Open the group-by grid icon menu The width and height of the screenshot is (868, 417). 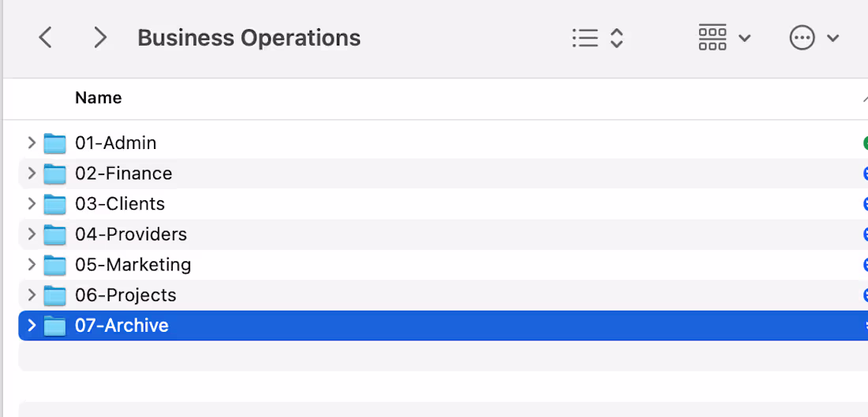coord(713,38)
